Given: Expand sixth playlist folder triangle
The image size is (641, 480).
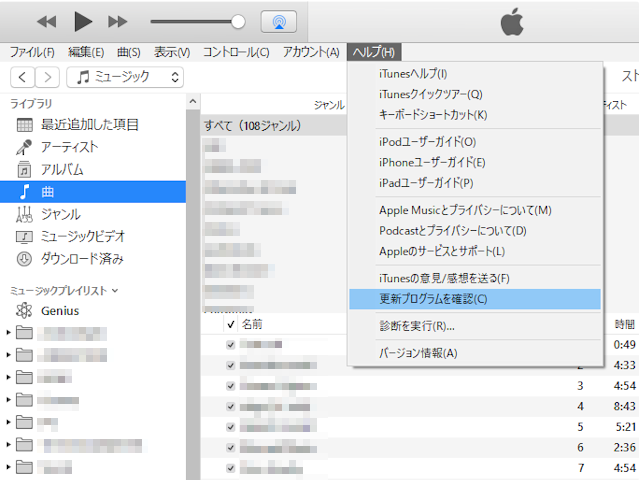Looking at the screenshot, I should pyautogui.click(x=8, y=444).
